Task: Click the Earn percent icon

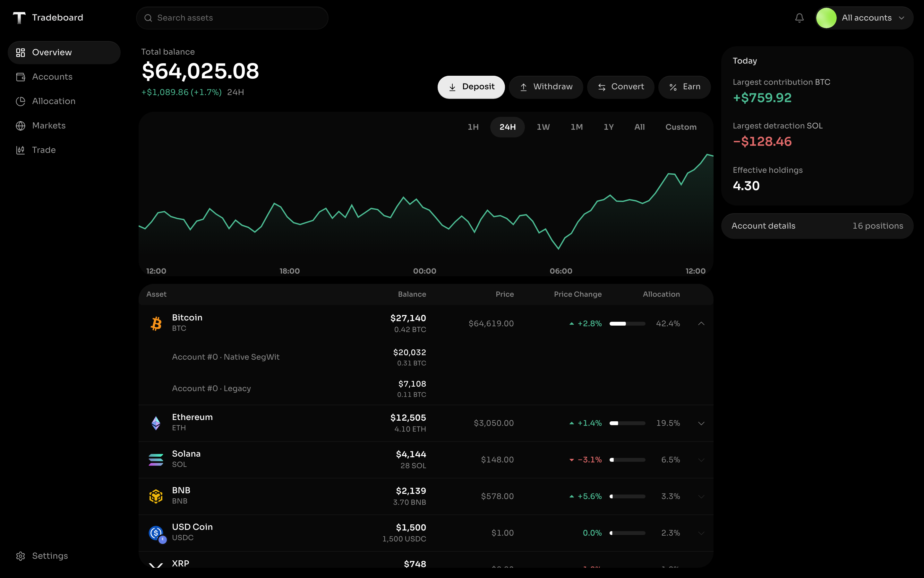Action: (x=673, y=87)
